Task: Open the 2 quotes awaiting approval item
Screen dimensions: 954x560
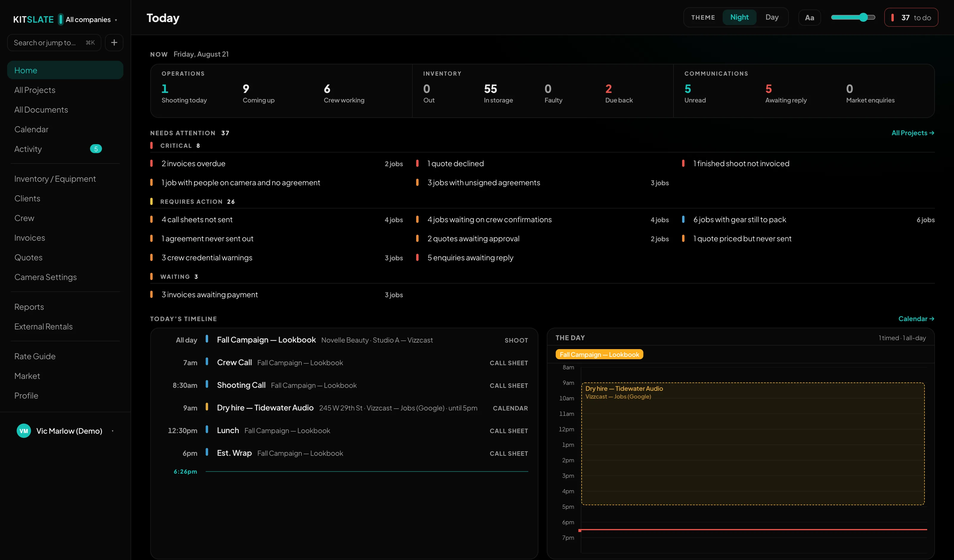Action: click(x=543, y=238)
